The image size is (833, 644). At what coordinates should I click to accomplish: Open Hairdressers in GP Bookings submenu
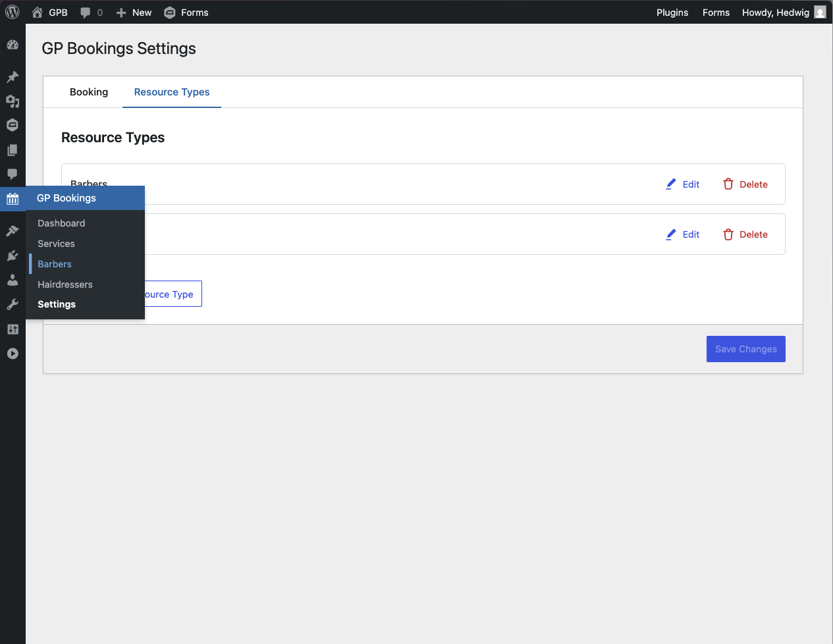coord(65,284)
